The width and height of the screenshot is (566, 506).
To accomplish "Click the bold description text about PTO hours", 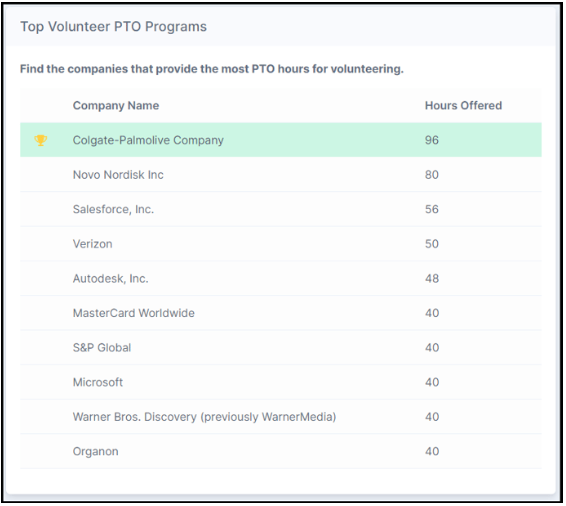I will pyautogui.click(x=212, y=69).
